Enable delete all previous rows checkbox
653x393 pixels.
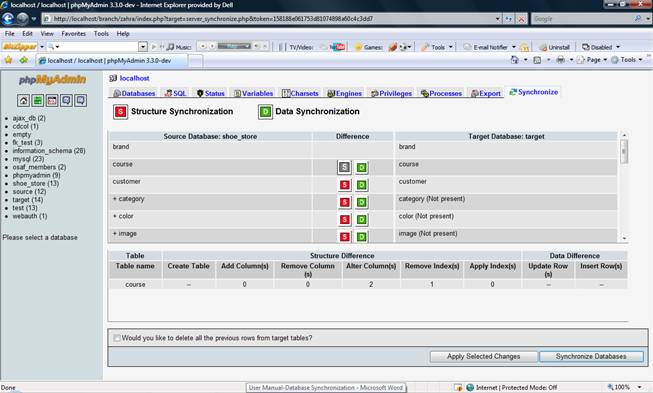point(117,338)
